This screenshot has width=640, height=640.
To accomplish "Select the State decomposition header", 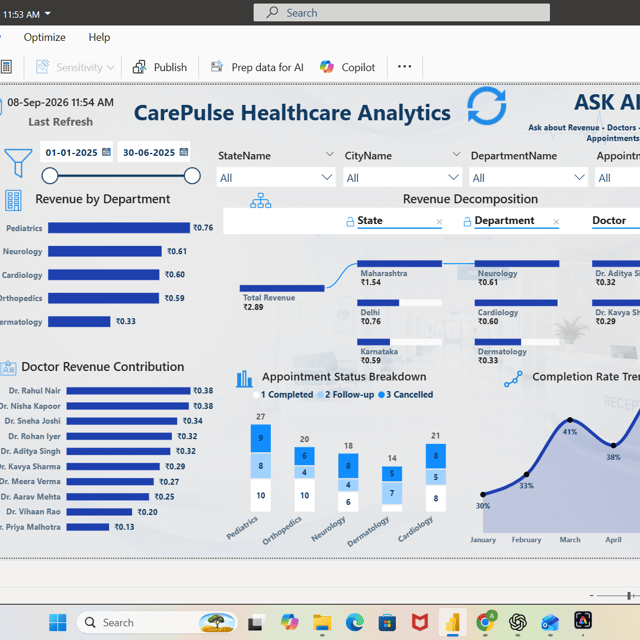I will click(370, 220).
